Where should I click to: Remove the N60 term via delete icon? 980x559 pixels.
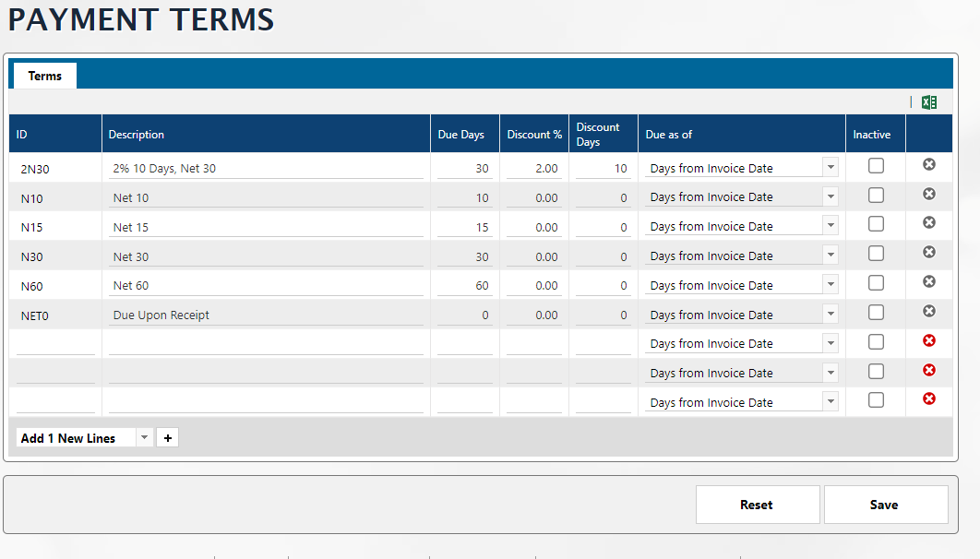[929, 281]
